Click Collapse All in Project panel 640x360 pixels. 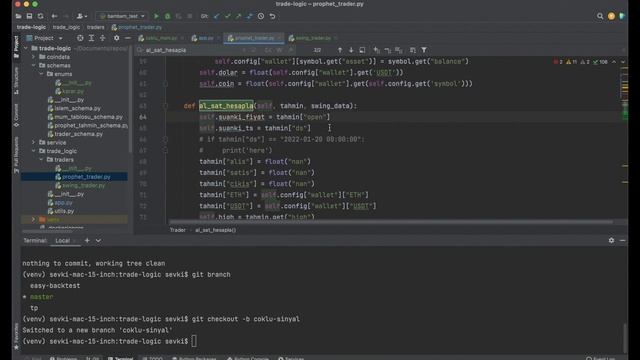coord(102,38)
